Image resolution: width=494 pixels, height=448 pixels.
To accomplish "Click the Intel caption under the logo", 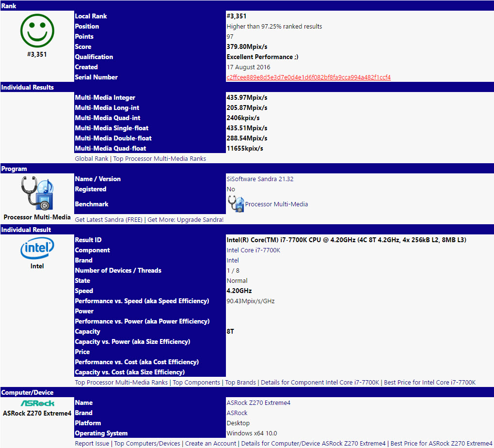I will click(x=37, y=266).
